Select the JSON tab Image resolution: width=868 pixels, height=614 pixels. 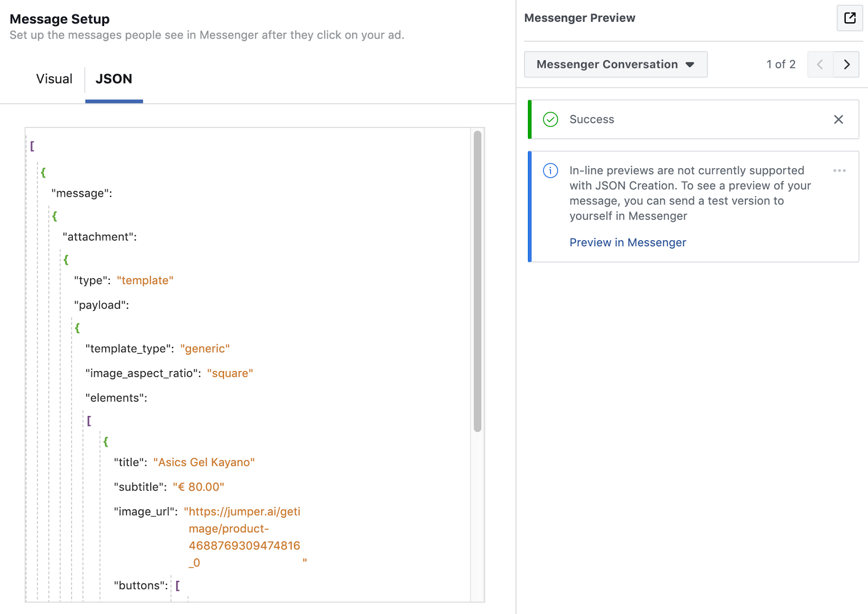coord(114,79)
